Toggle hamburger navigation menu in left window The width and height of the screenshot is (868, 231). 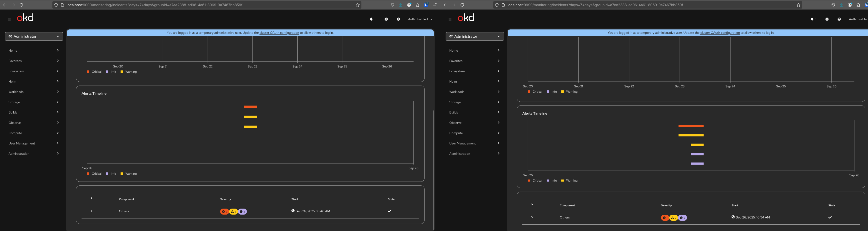pos(9,19)
